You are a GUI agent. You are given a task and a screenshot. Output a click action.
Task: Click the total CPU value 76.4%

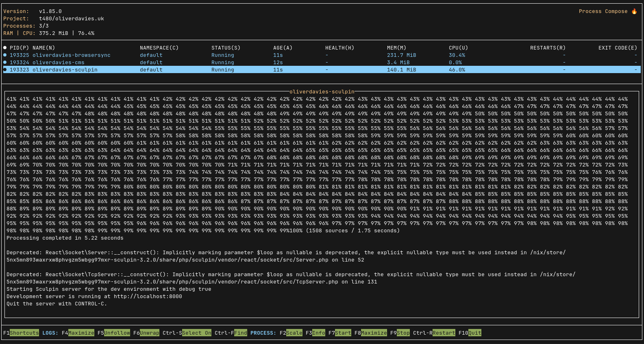pos(86,33)
